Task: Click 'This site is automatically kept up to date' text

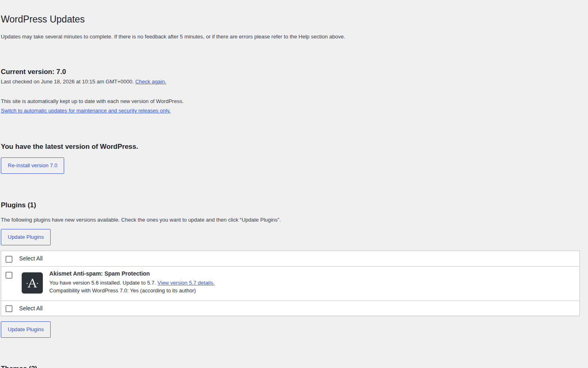Action: coord(92,101)
